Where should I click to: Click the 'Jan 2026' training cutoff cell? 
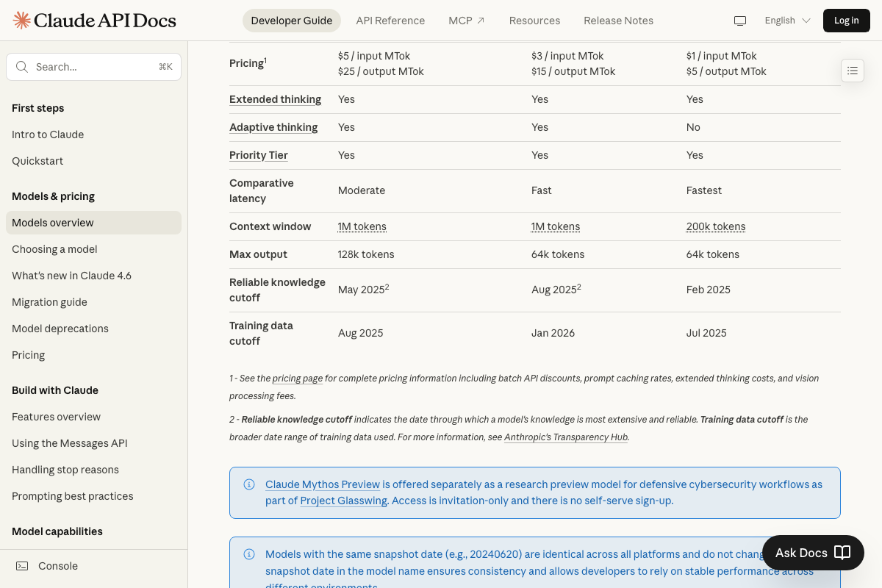point(553,333)
